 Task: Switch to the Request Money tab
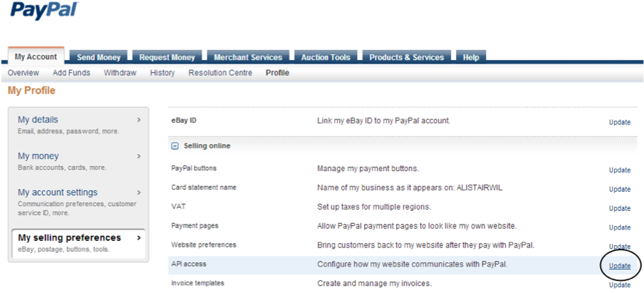coord(167,57)
